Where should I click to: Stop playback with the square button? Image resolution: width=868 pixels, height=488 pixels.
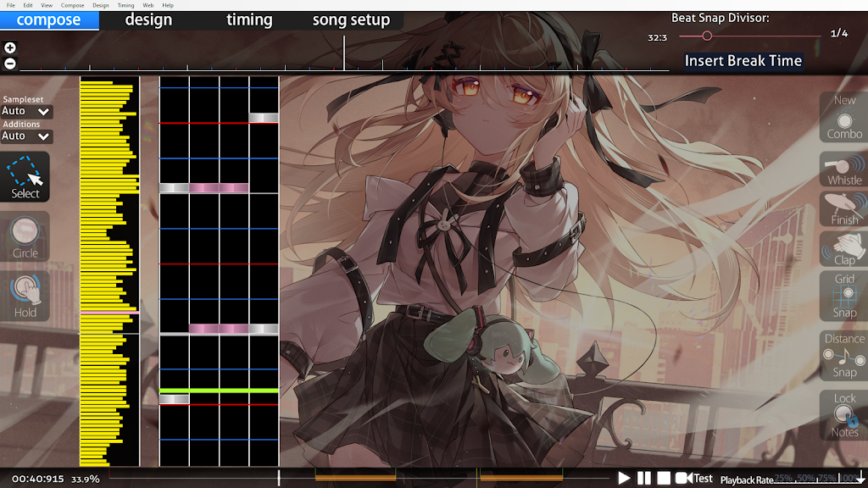(x=665, y=478)
